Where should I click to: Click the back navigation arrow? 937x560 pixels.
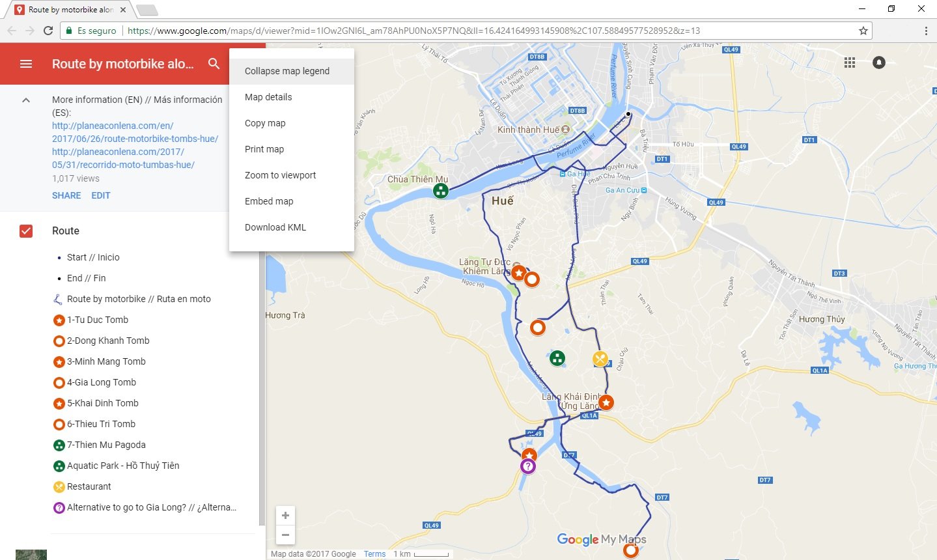(x=12, y=31)
